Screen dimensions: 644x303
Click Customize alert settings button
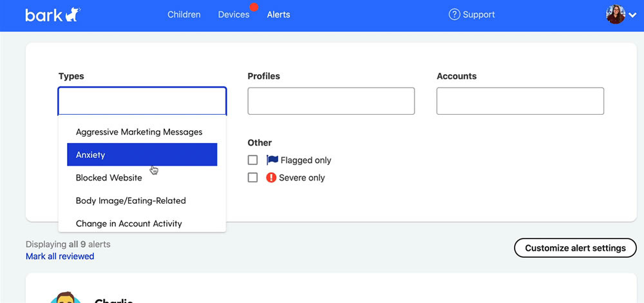pos(575,248)
